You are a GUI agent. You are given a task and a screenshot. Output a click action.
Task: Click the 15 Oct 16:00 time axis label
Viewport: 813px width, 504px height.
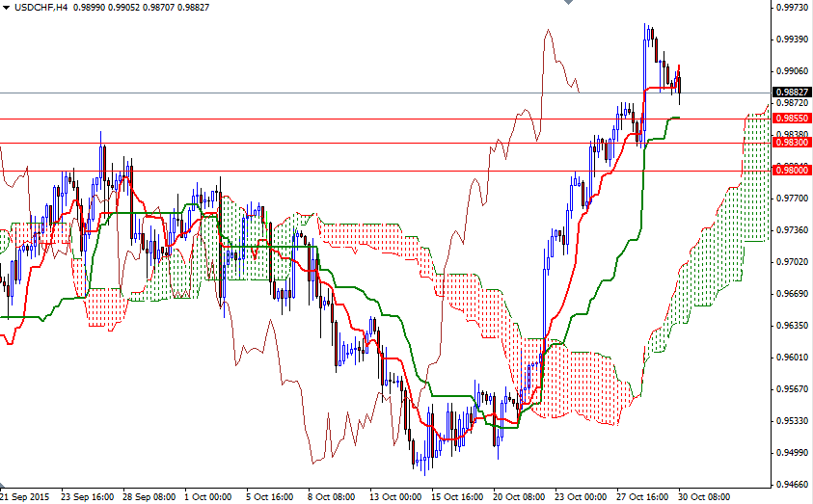pyautogui.click(x=457, y=496)
